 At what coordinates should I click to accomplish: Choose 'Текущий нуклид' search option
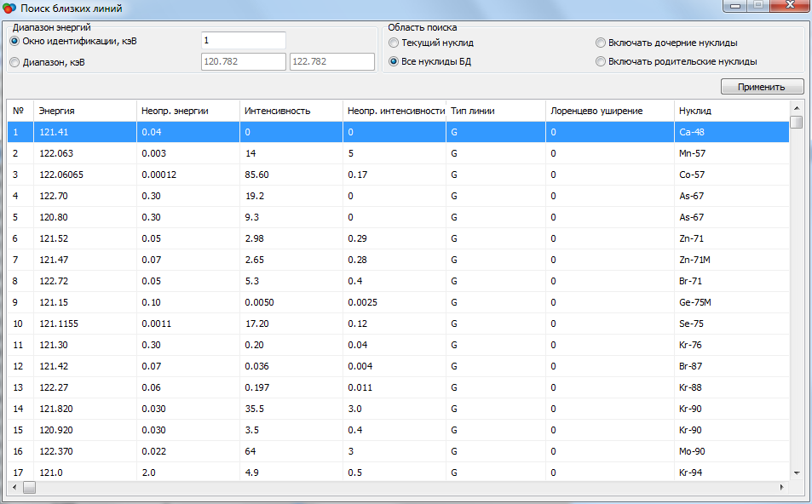pos(394,43)
